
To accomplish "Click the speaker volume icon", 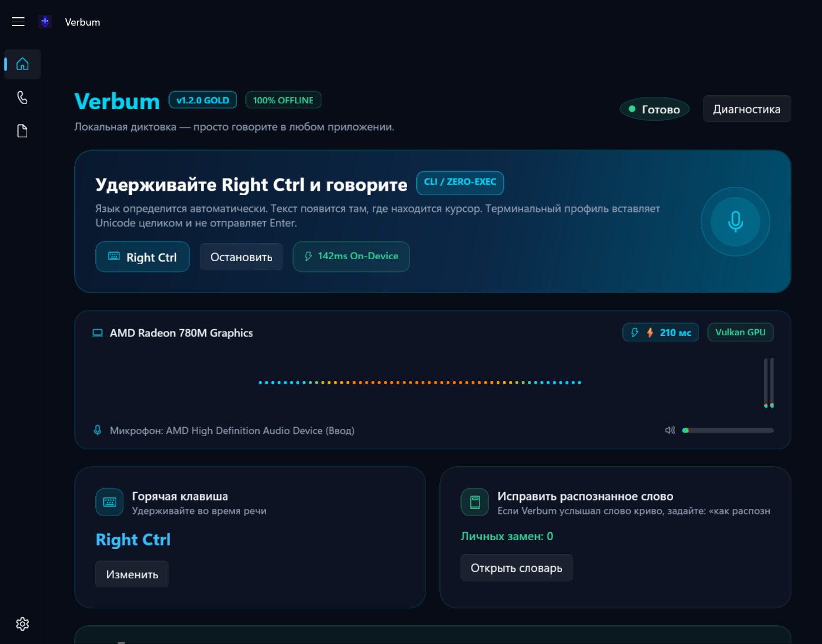I will pos(670,430).
